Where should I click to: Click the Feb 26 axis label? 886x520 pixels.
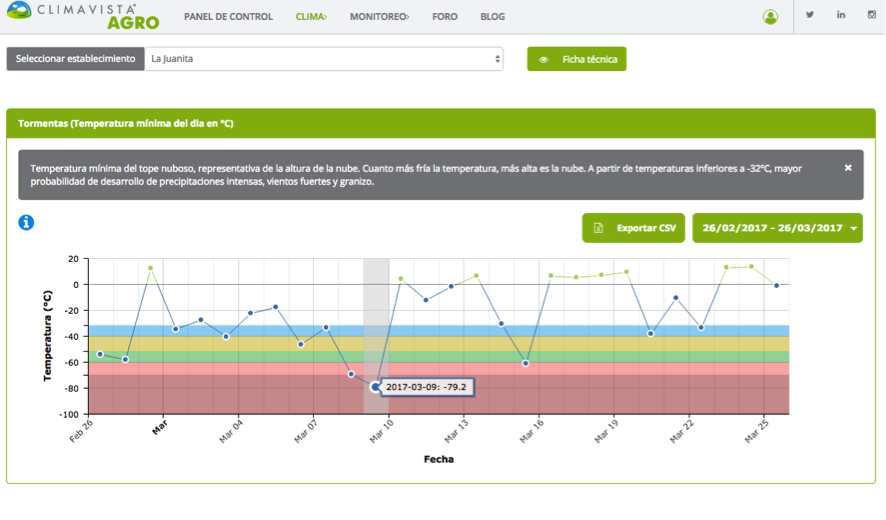coord(81,431)
